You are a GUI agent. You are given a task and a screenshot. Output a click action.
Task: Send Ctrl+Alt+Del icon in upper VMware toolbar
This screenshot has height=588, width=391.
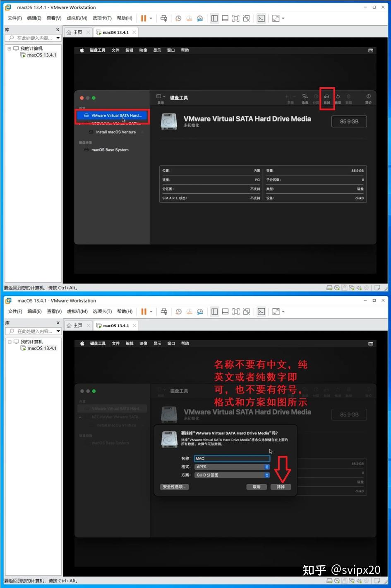click(164, 18)
